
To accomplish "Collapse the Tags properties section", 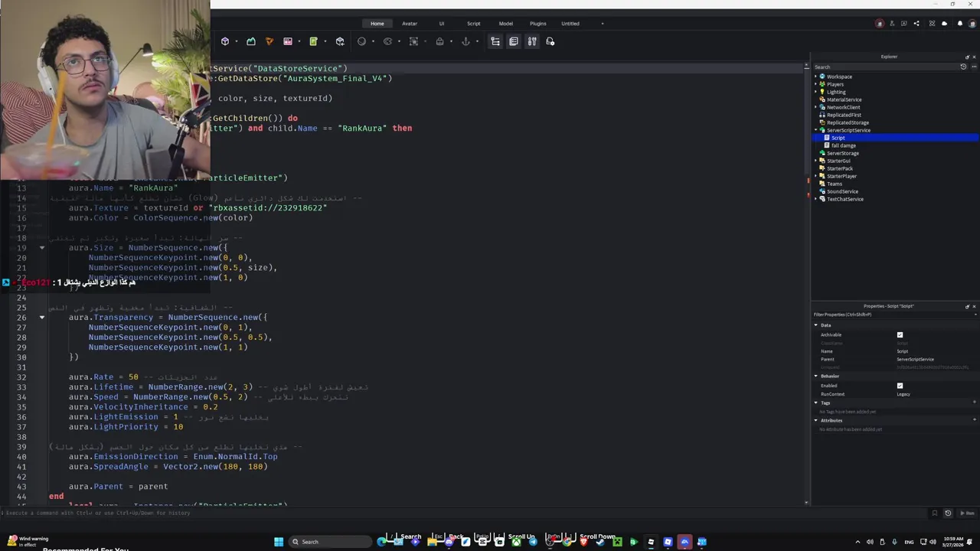I will click(x=816, y=403).
